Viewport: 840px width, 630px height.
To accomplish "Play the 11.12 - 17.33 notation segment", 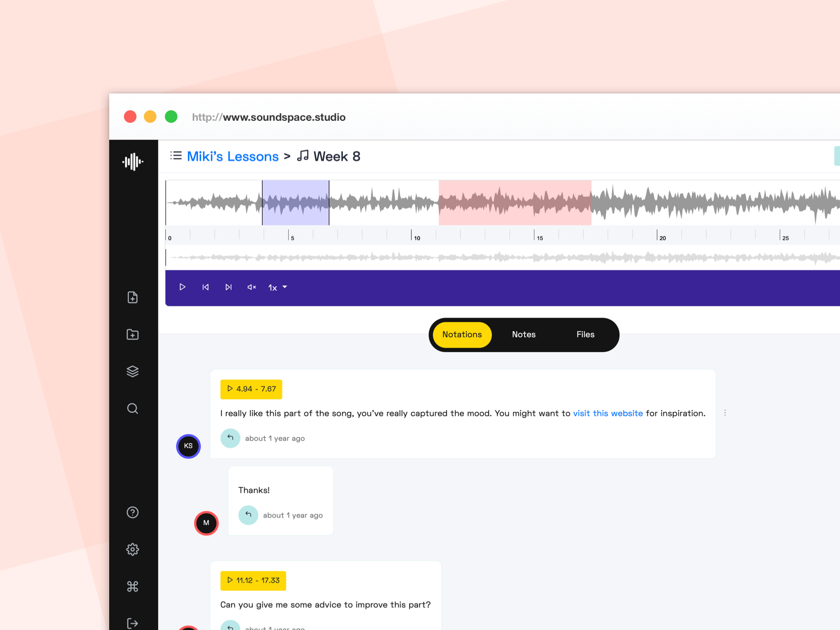I will pyautogui.click(x=253, y=581).
